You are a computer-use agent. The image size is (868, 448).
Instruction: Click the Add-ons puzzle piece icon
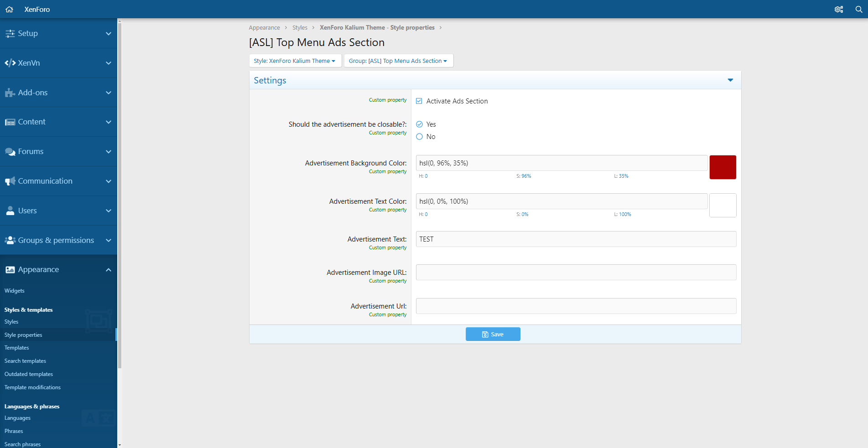[10, 93]
